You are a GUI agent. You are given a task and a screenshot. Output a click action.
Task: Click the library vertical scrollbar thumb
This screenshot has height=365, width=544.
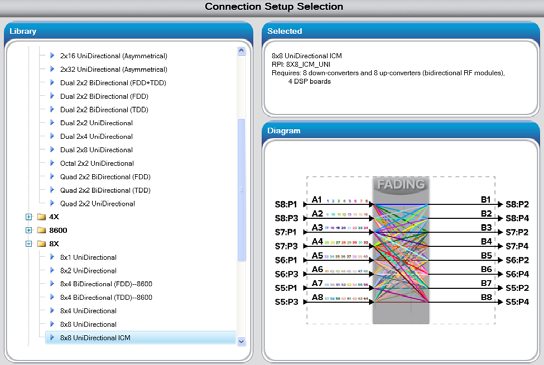point(241,190)
